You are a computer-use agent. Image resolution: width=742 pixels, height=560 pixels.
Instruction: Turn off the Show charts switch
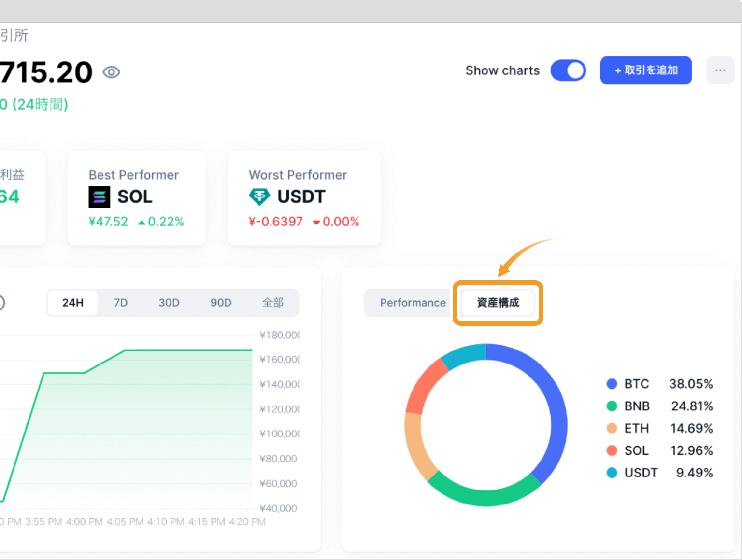pos(568,70)
